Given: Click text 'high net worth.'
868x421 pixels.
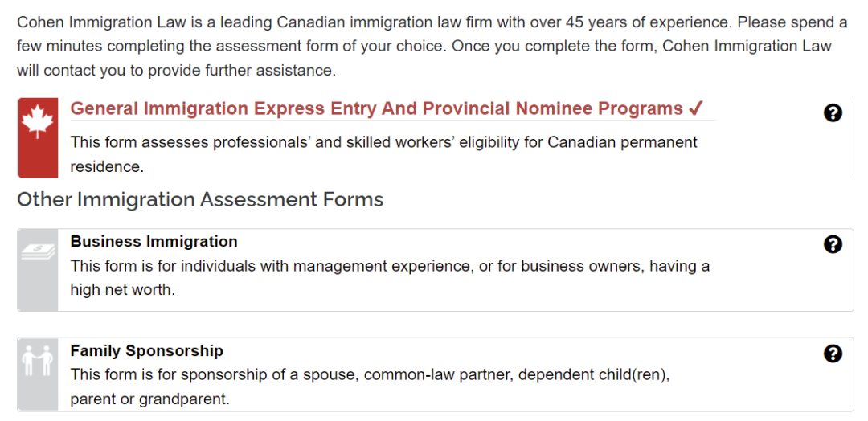Looking at the screenshot, I should coord(123,290).
